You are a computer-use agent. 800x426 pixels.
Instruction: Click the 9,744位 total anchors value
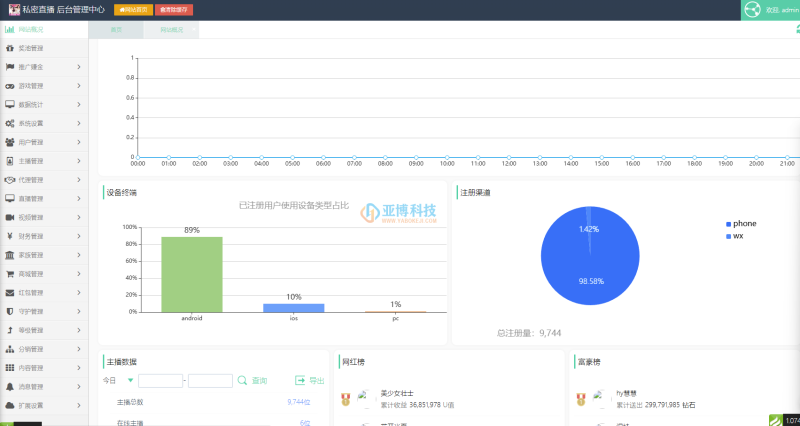298,402
